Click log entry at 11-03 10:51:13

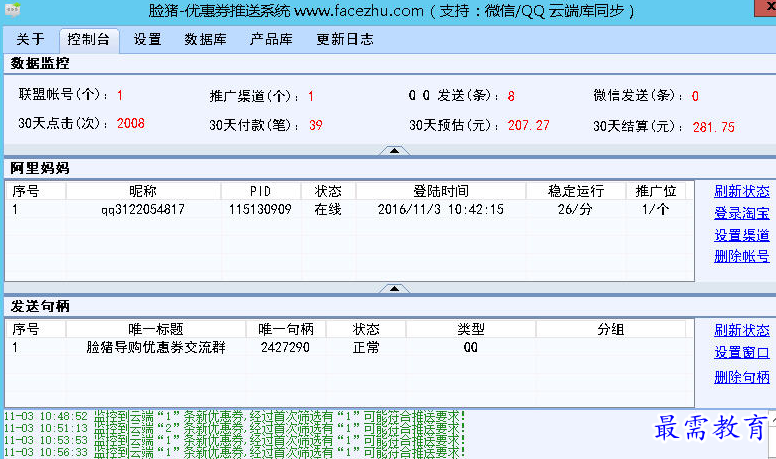235,428
